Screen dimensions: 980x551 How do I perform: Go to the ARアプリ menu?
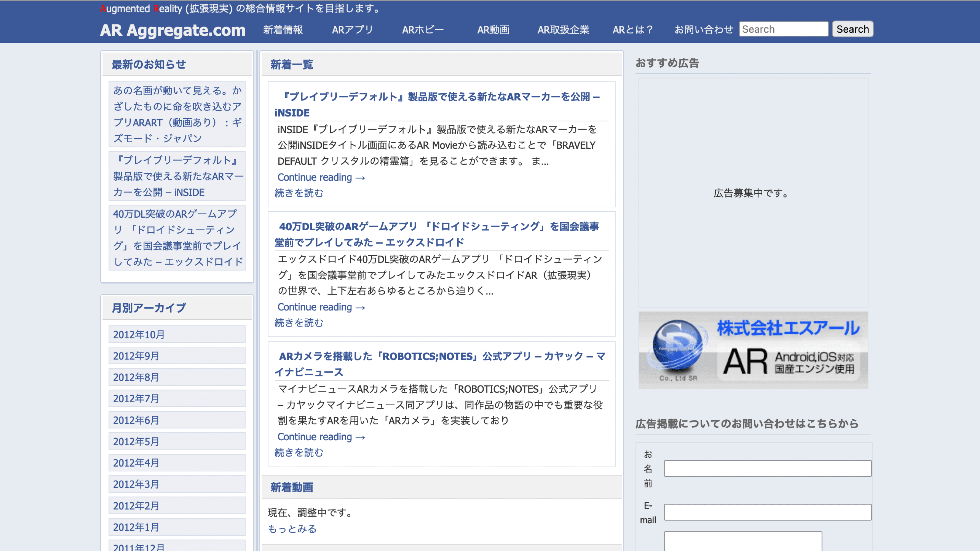point(352,30)
